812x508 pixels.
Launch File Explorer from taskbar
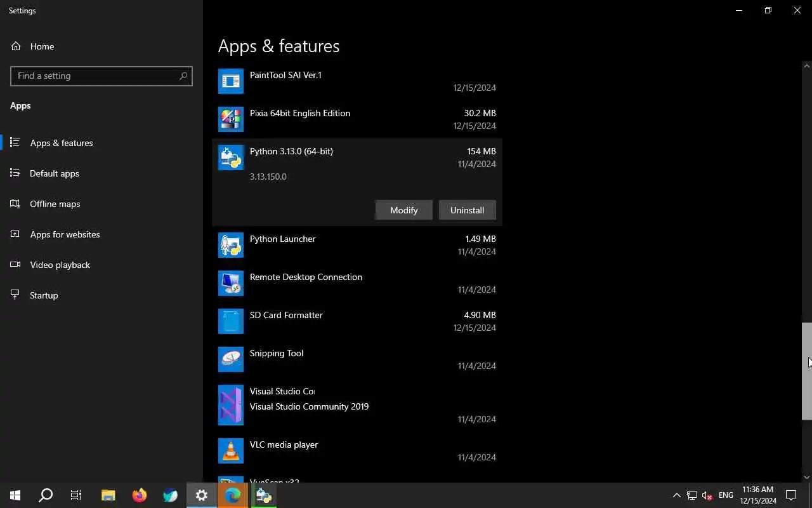pos(108,495)
